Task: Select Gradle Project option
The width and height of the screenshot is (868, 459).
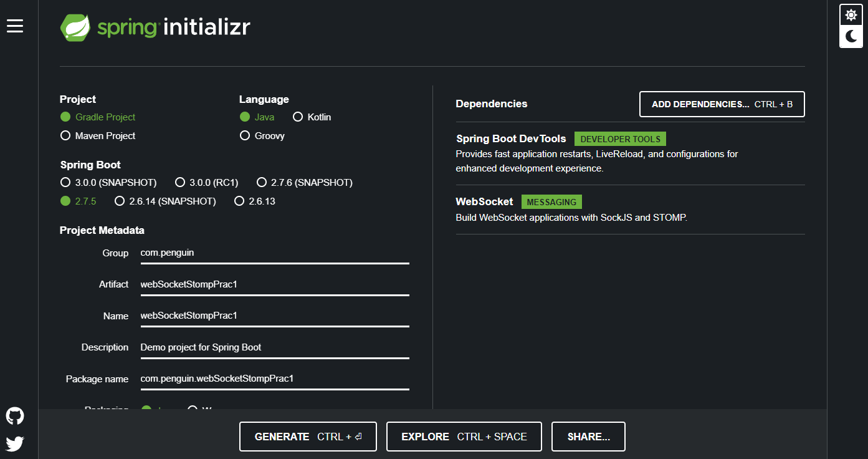Action: coord(98,117)
